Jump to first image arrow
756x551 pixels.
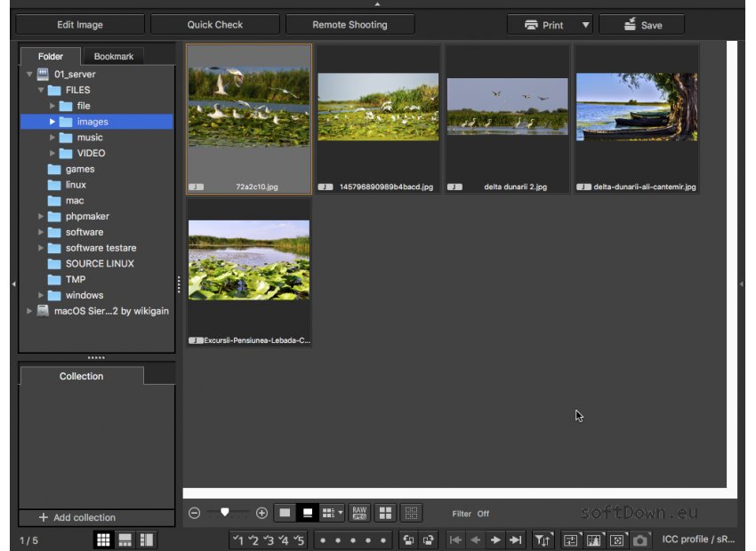455,540
